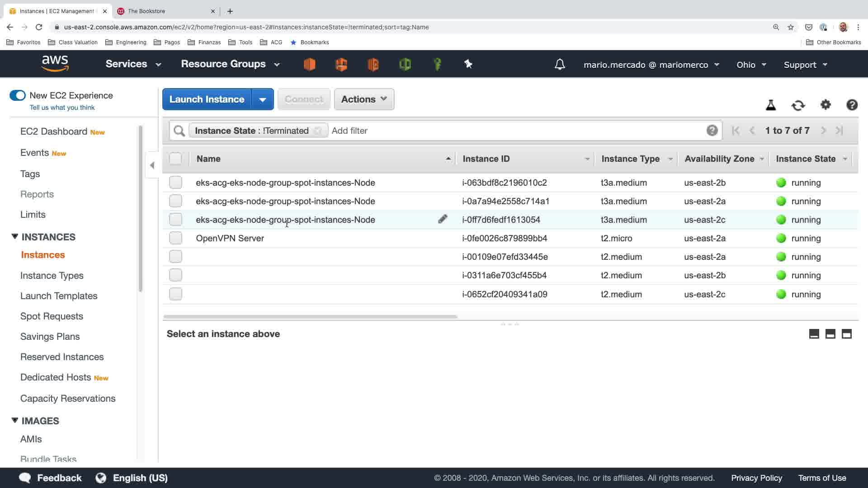This screenshot has width=868, height=488.
Task: Click the pencil edit-name icon
Action: (x=443, y=219)
